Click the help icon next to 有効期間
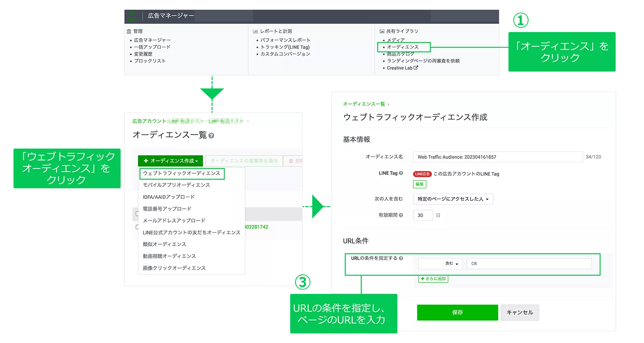Image resolution: width=644 pixels, height=343 pixels. click(401, 215)
